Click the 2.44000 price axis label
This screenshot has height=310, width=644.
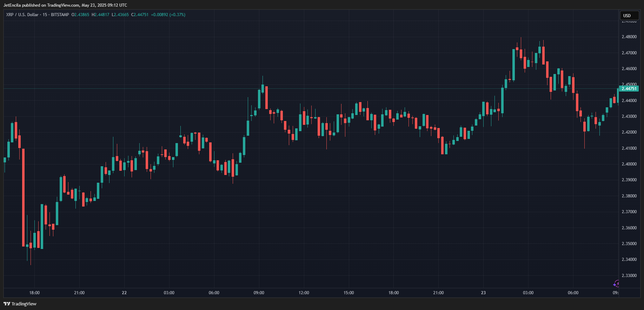[629, 101]
